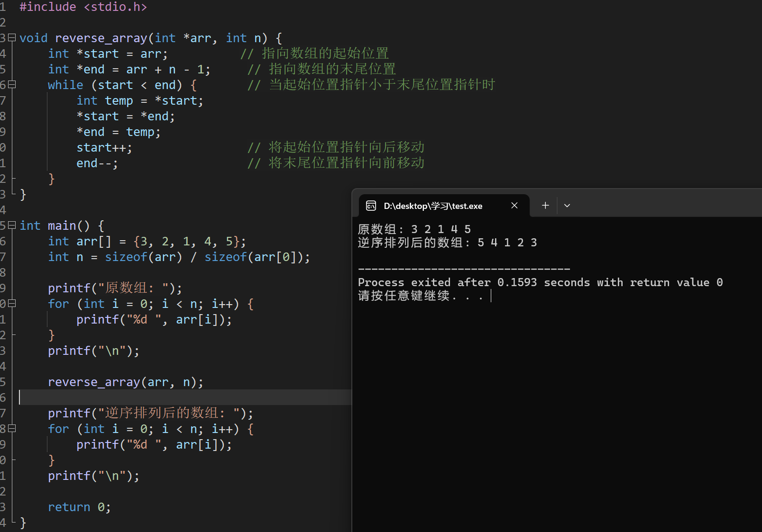The image size is (762, 532).
Task: Collapse the second for loop fold marker
Action: [x=12, y=428]
